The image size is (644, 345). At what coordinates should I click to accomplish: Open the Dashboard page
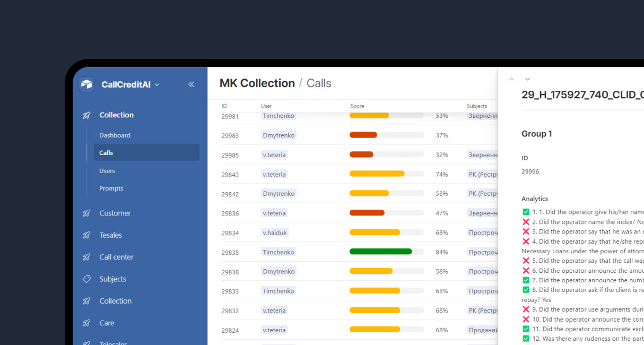click(115, 135)
